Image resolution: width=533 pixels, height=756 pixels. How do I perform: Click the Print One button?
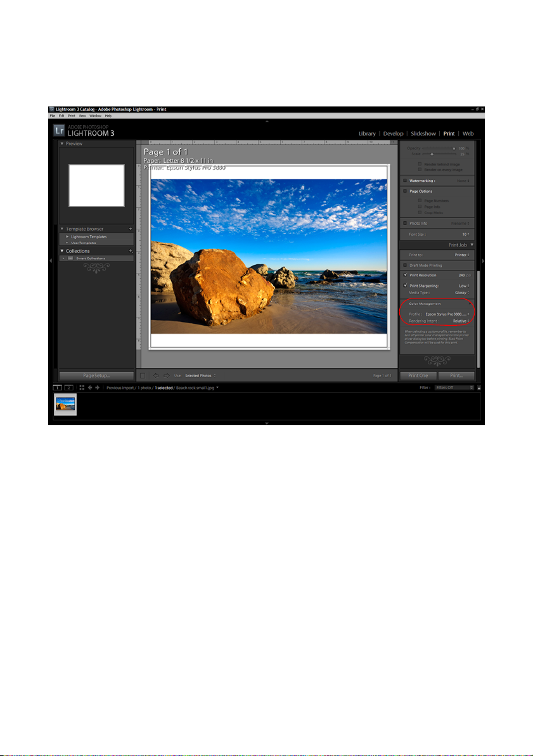click(418, 376)
